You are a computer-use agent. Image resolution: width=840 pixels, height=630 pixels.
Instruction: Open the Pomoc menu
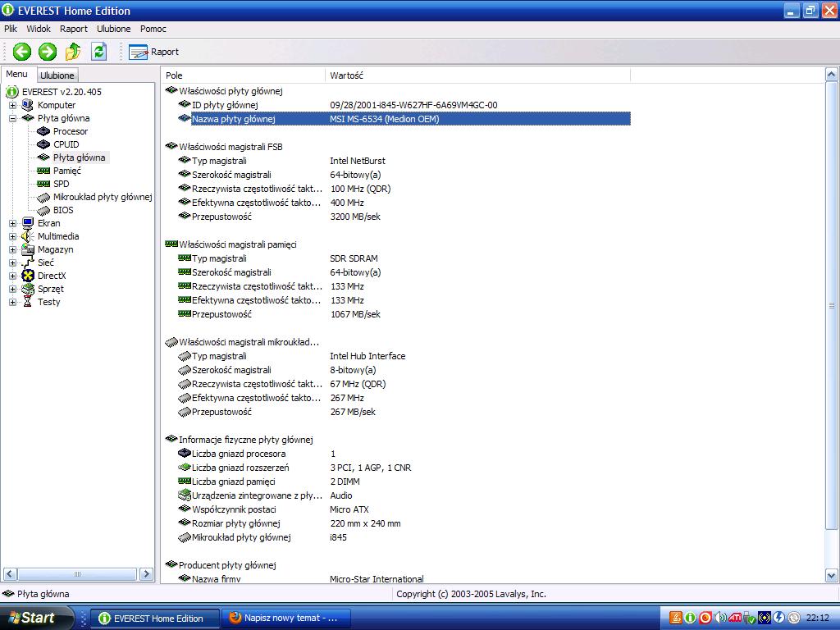(x=153, y=29)
